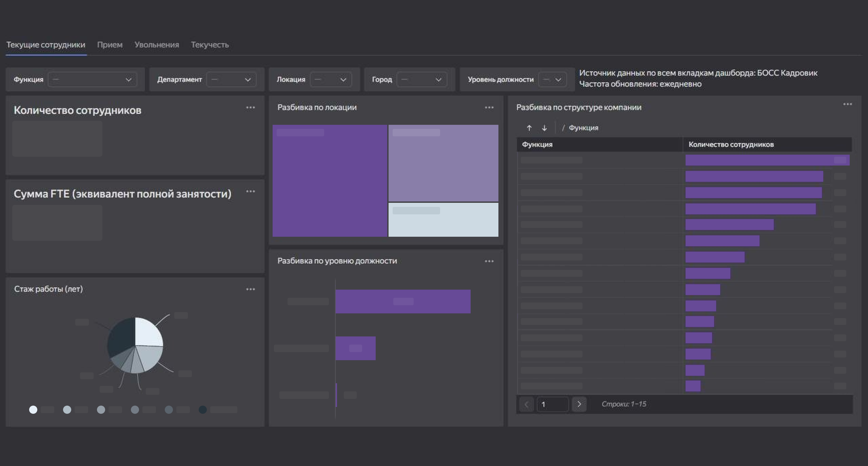868x466 pixels.
Task: Toggle the second legend dot in the pie chart
Action: coord(67,410)
